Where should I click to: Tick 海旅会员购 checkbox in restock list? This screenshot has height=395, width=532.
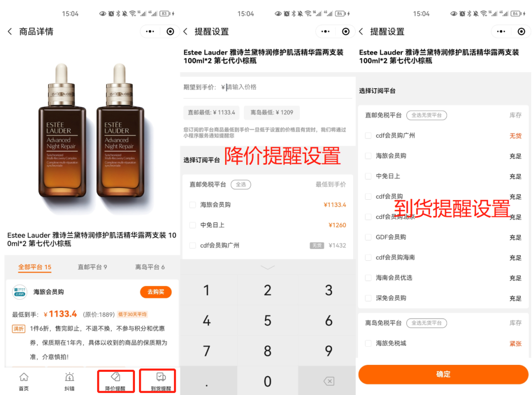pyautogui.click(x=368, y=156)
